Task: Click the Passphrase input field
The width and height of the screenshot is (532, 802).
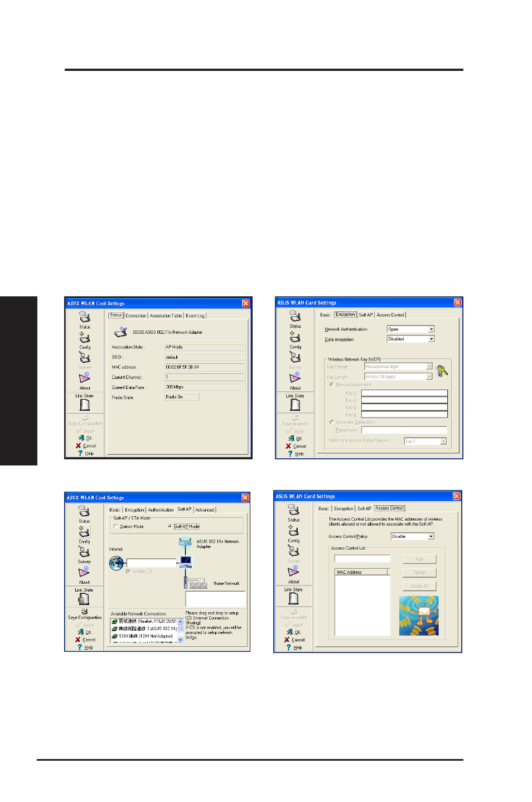Action: pos(404,430)
